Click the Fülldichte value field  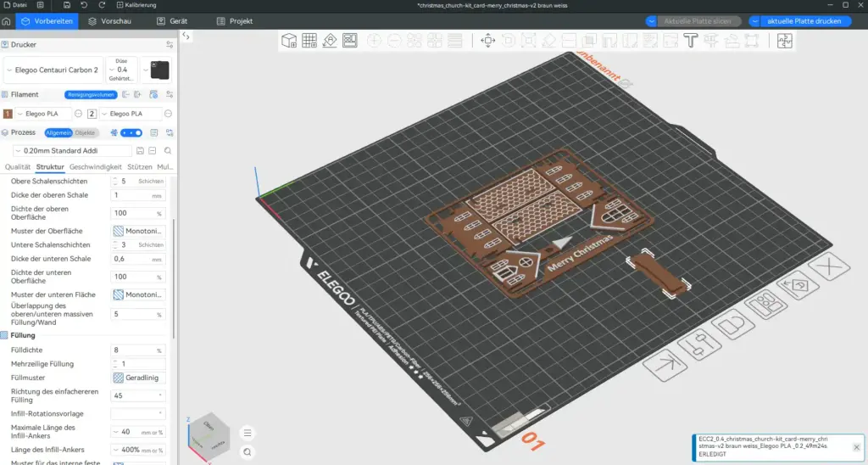coord(138,350)
